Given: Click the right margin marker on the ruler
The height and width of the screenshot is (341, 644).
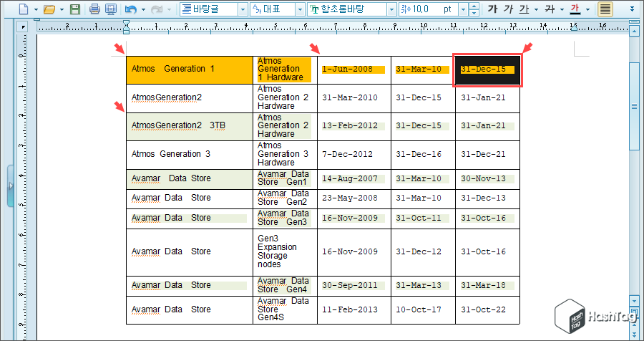Looking at the screenshot, I should coord(574,27).
